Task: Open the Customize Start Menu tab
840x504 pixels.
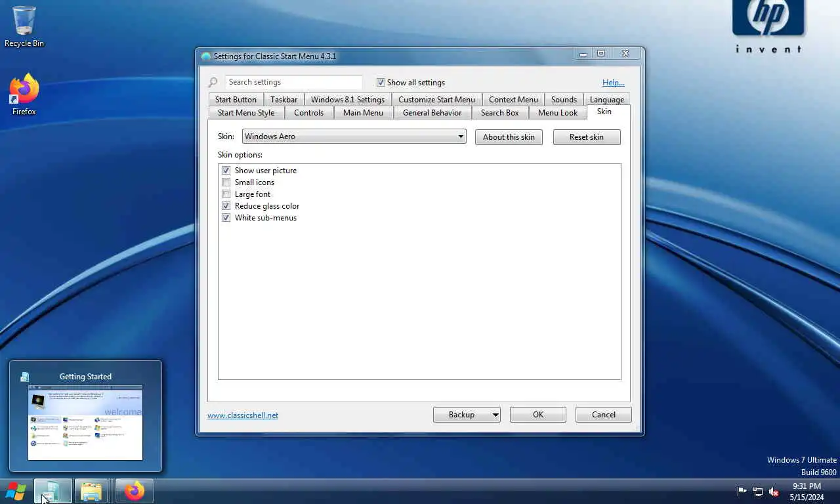Action: point(436,100)
